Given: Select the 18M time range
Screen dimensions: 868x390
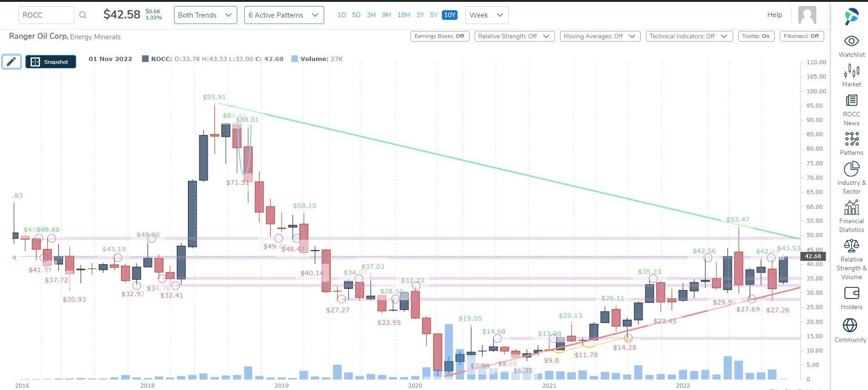Looking at the screenshot, I should coord(404,15).
